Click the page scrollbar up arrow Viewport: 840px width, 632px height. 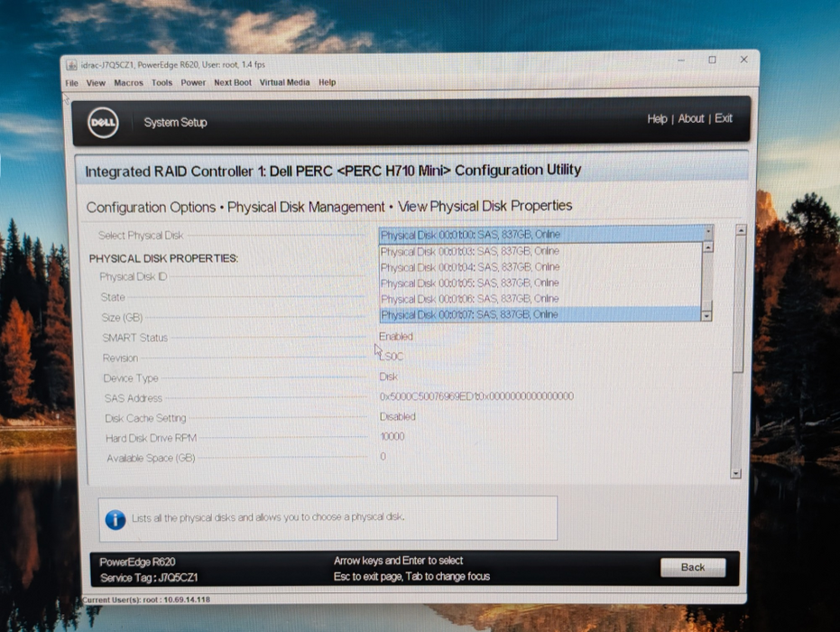[x=741, y=230]
